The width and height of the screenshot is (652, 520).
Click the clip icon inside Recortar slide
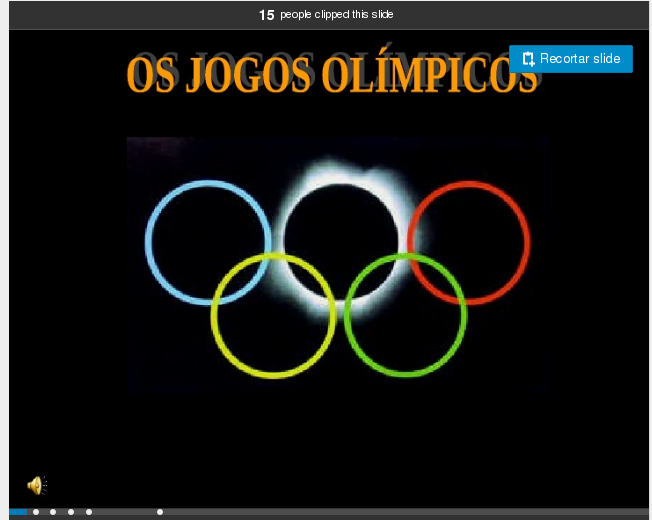528,59
